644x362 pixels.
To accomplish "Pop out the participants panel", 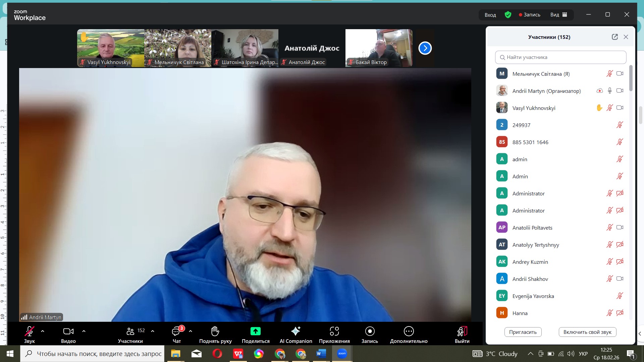I will click(x=614, y=37).
